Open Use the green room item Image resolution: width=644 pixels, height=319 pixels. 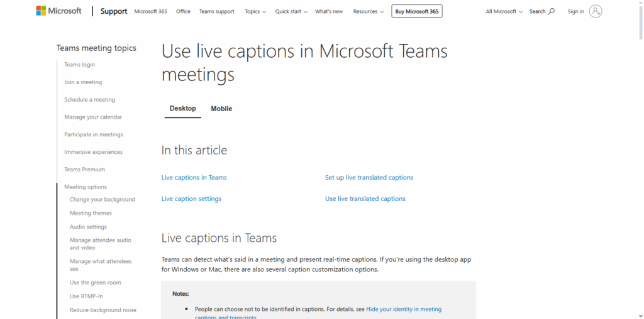(96, 283)
